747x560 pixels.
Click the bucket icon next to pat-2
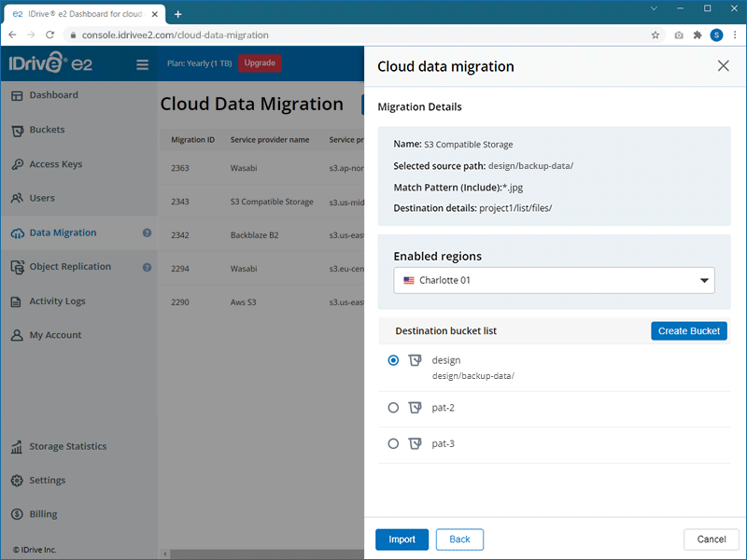[x=416, y=408]
